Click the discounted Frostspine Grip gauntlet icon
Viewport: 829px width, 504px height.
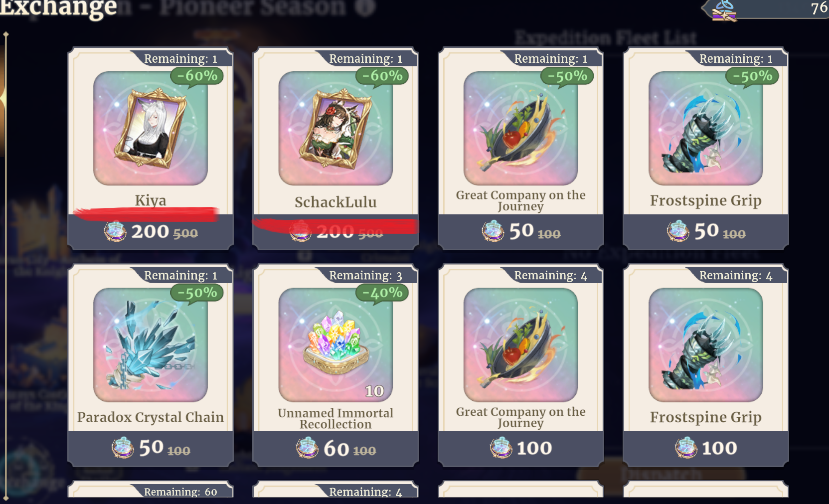click(705, 128)
